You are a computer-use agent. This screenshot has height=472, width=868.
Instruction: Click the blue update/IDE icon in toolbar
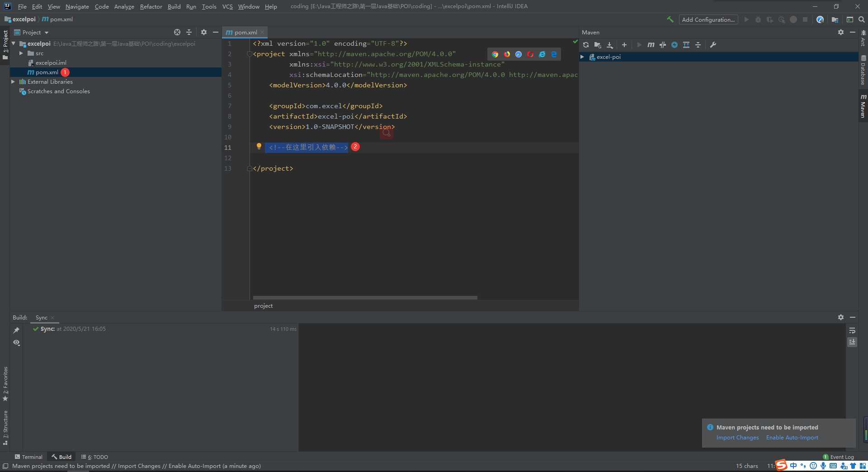click(x=820, y=19)
